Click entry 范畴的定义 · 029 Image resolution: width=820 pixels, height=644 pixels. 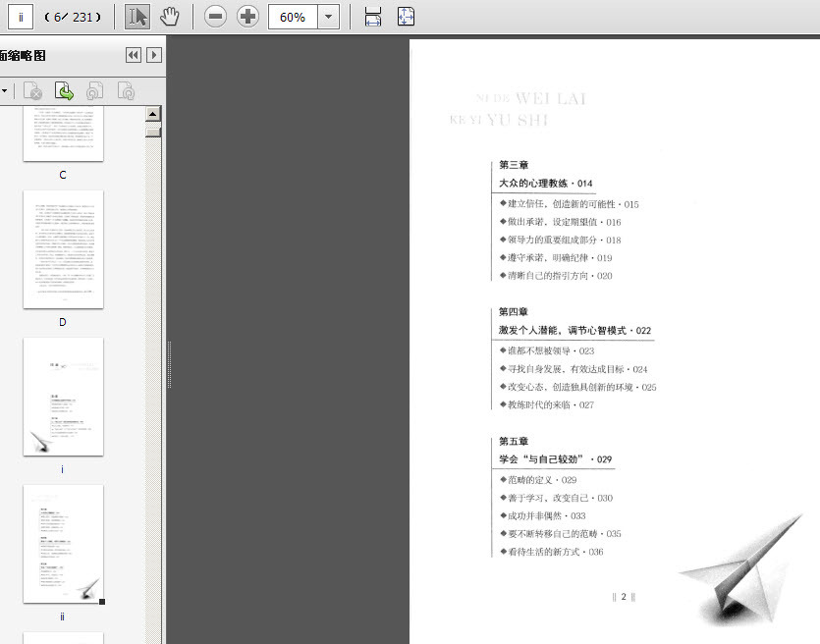[x=538, y=480]
